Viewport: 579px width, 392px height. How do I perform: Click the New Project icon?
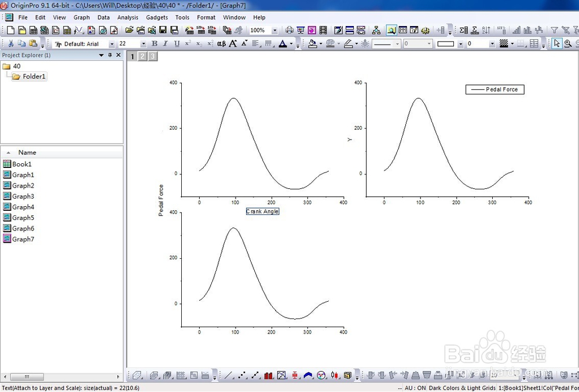click(10, 30)
